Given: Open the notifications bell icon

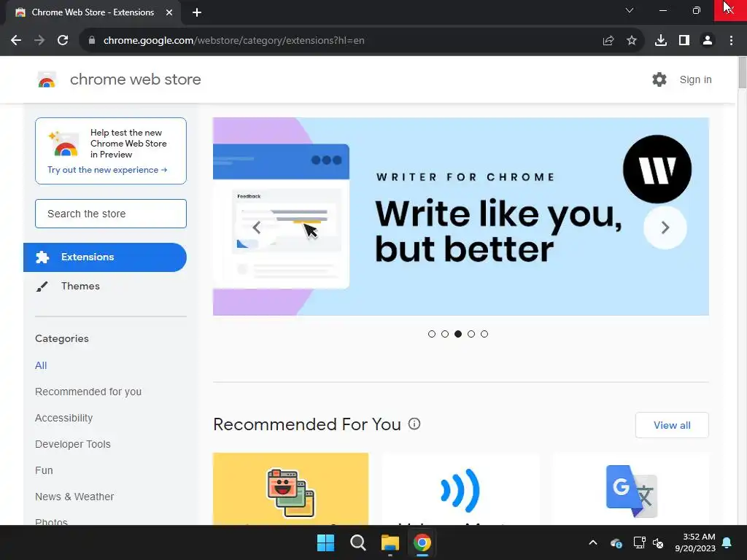Looking at the screenshot, I should coord(727,542).
